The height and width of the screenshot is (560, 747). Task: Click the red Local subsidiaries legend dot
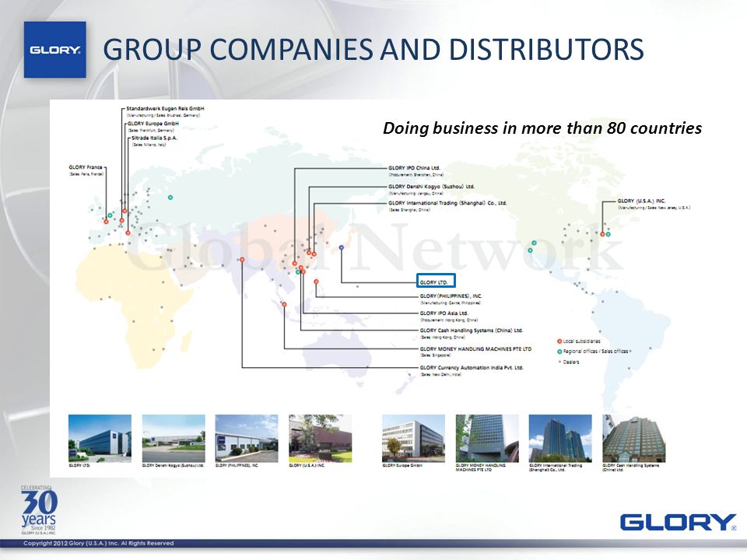pyautogui.click(x=559, y=341)
